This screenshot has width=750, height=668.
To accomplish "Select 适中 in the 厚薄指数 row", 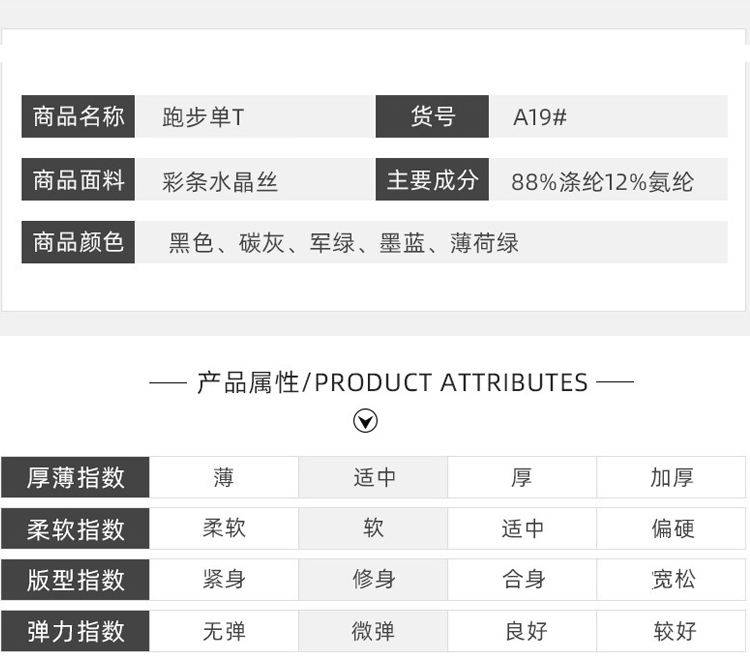I will (374, 477).
